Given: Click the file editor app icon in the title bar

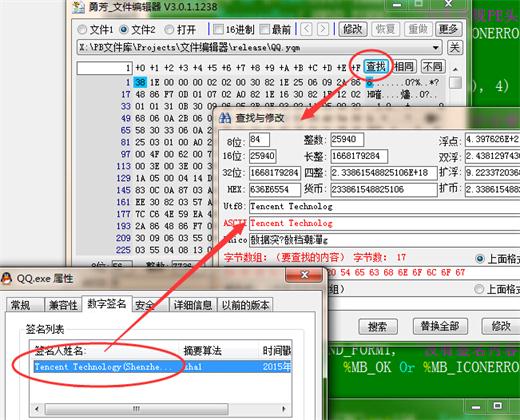Looking at the screenshot, I should click(78, 7).
